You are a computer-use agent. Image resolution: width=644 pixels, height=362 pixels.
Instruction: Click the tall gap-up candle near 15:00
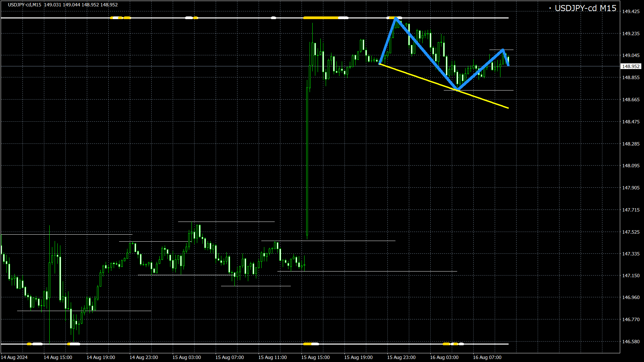307,161
